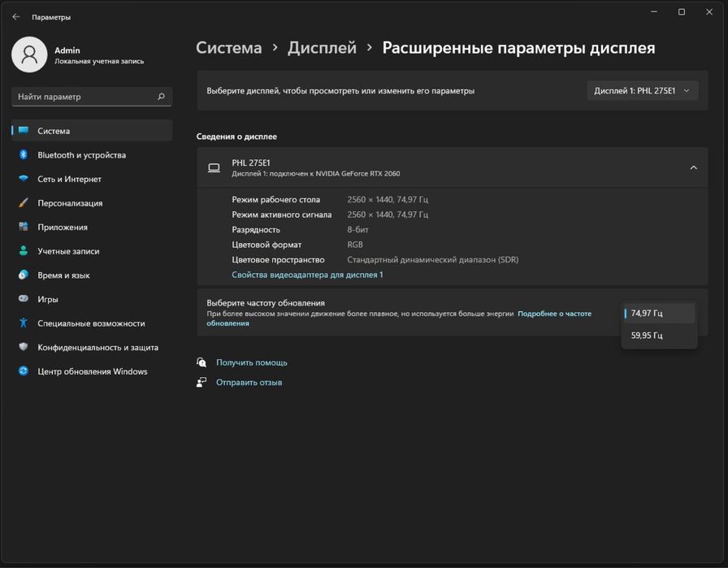The width and height of the screenshot is (728, 568).
Task: Collapse the PHL 275E1 info section chevron
Action: [693, 167]
